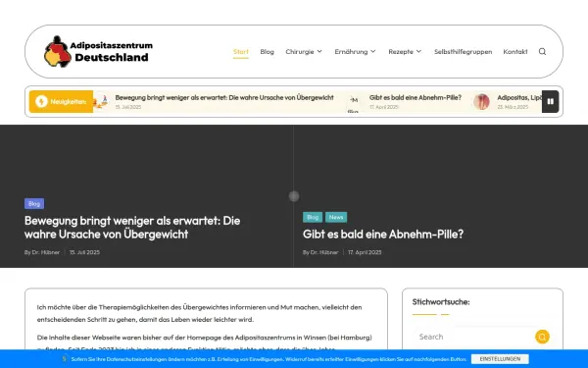Image resolution: width=588 pixels, height=368 pixels.
Task: Open ticker item Bewegung bringt weniger als erwartet
Action: coord(224,97)
